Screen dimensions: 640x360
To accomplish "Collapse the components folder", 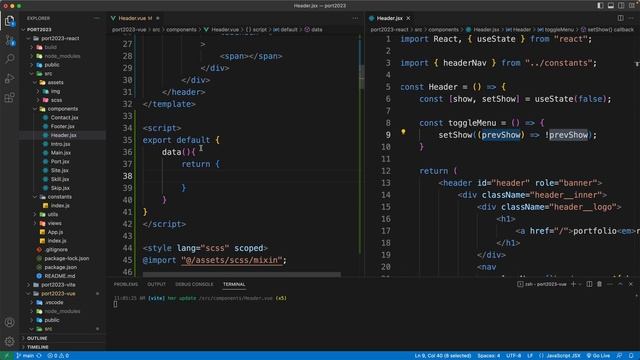I will 62,109.
